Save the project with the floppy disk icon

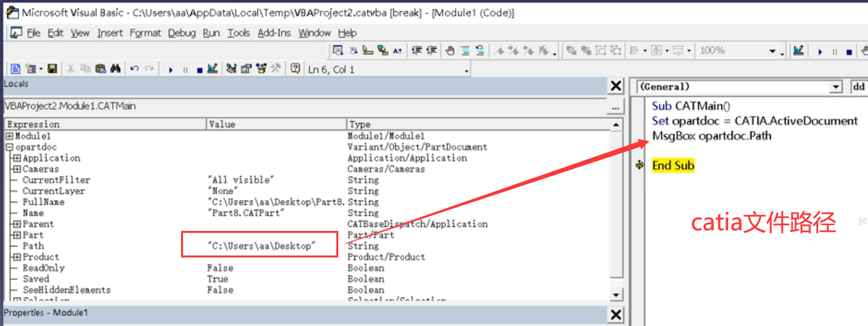pyautogui.click(x=52, y=69)
